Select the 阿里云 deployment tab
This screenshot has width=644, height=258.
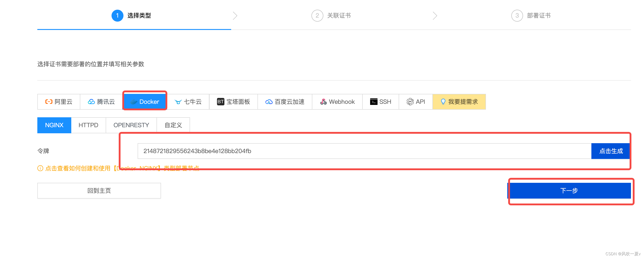click(59, 102)
